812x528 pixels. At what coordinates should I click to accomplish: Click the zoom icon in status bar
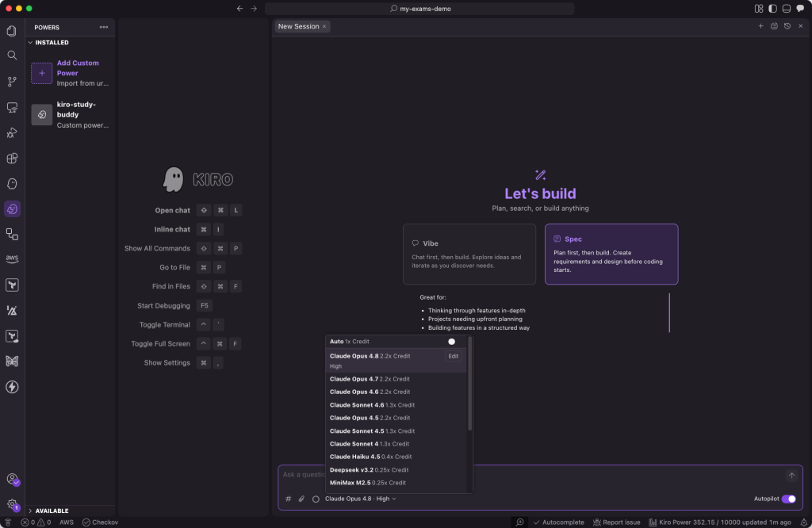point(520,522)
